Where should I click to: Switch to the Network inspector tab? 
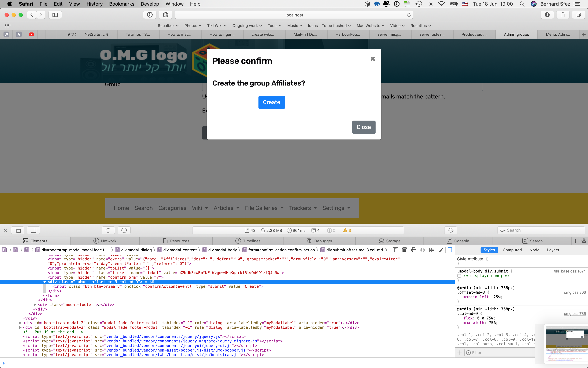105,241
